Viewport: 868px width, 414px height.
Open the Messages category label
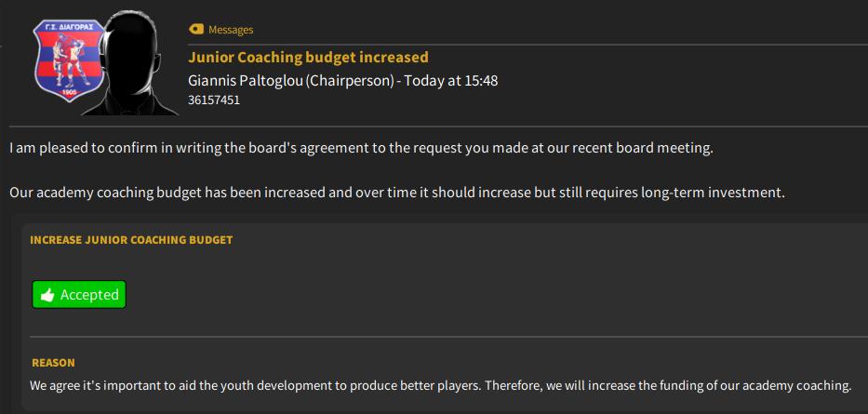pos(231,30)
